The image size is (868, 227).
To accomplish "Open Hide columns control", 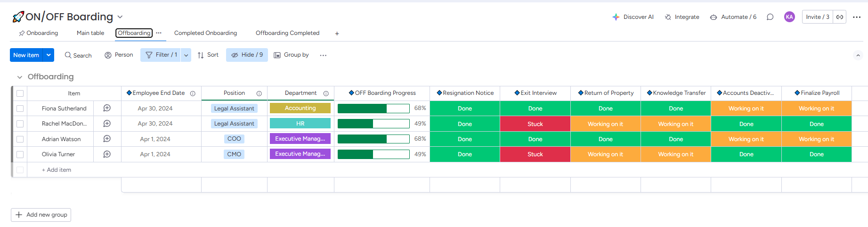I will [x=247, y=55].
